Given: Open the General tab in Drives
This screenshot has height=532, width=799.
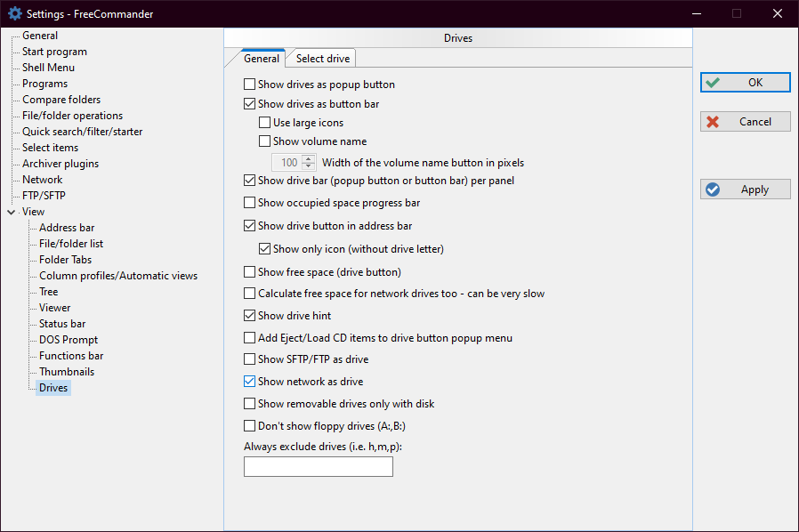Looking at the screenshot, I should pos(262,59).
